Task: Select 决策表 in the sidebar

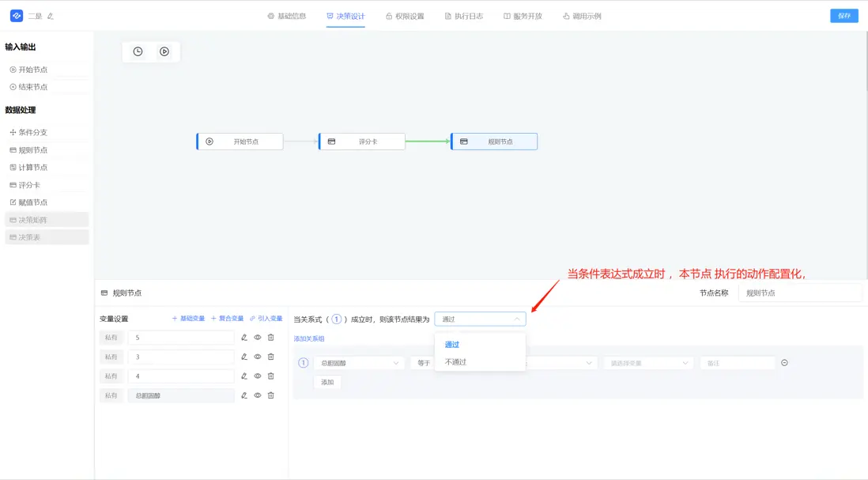Action: tap(47, 237)
